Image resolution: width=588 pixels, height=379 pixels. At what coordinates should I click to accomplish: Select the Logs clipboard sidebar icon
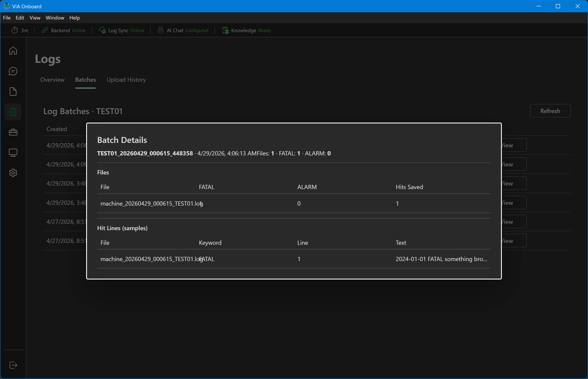click(x=13, y=112)
